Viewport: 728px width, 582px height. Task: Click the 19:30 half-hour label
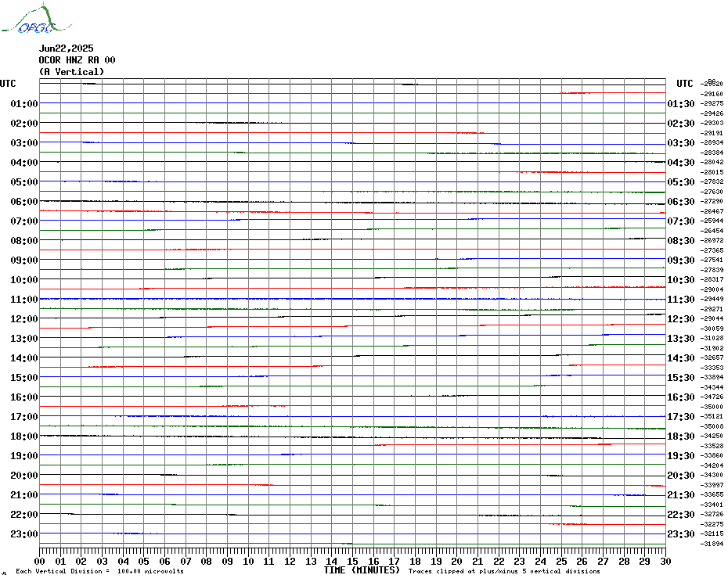681,456
